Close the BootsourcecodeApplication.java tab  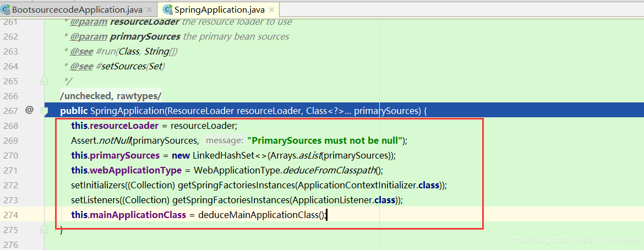149,9
